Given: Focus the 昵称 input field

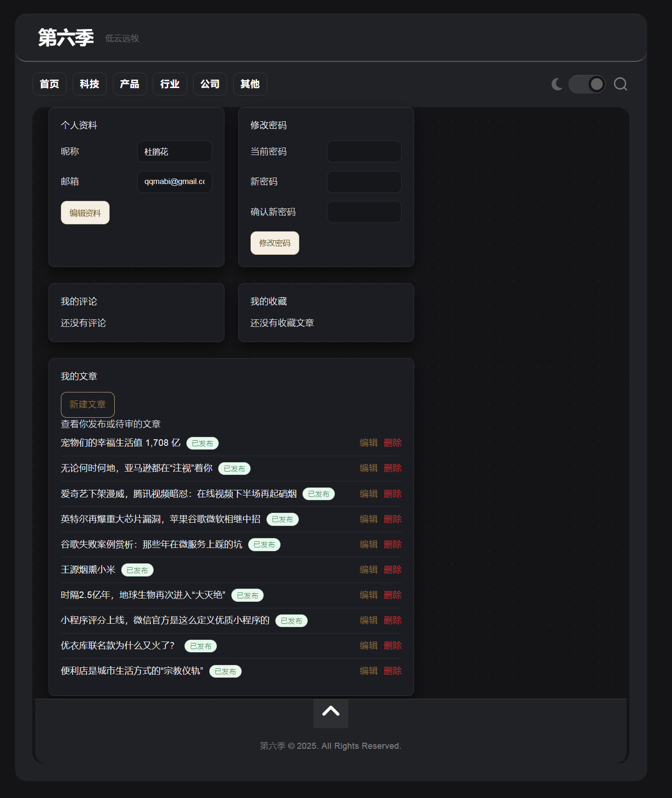Looking at the screenshot, I should pos(175,152).
